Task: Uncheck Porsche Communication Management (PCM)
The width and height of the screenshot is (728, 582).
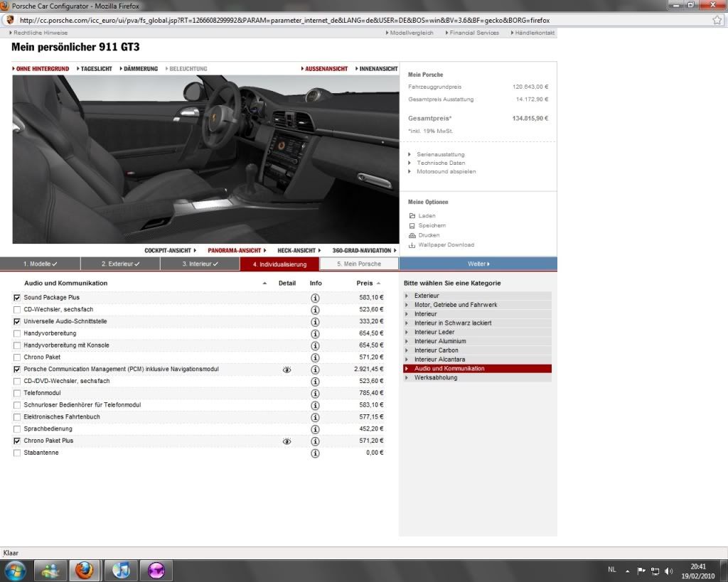Action: 17,370
